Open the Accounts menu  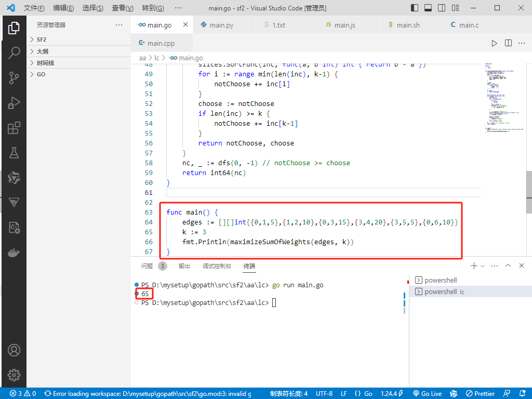pyautogui.click(x=14, y=350)
